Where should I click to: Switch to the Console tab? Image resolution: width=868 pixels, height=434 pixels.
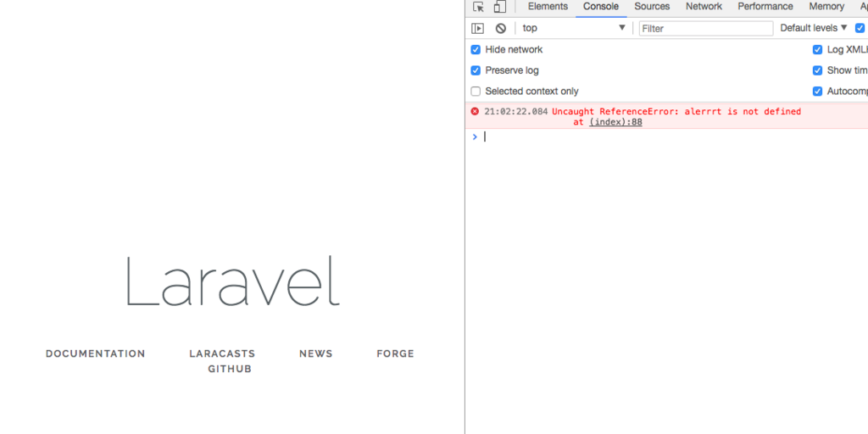[x=601, y=7]
